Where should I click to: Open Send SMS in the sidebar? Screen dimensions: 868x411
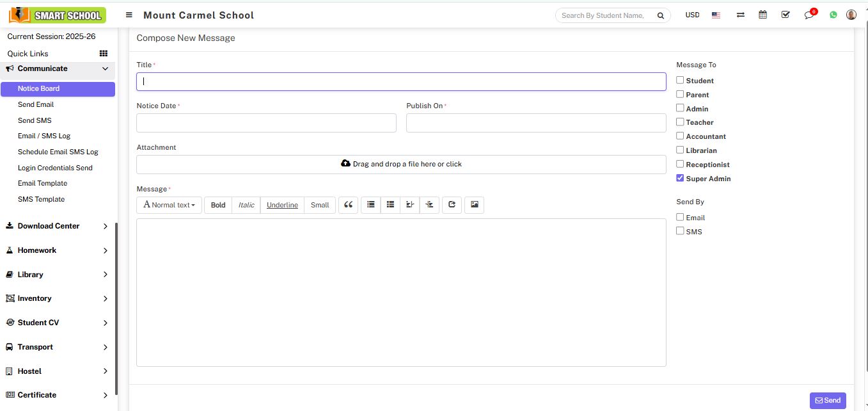35,120
